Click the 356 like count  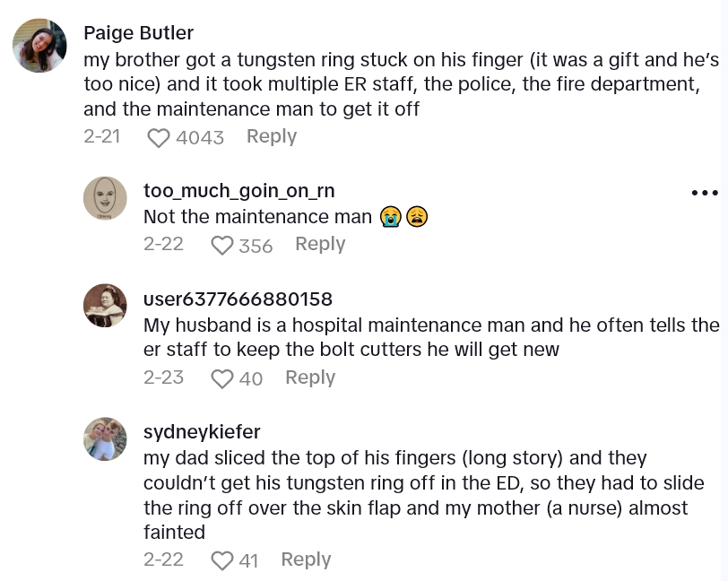[256, 245]
